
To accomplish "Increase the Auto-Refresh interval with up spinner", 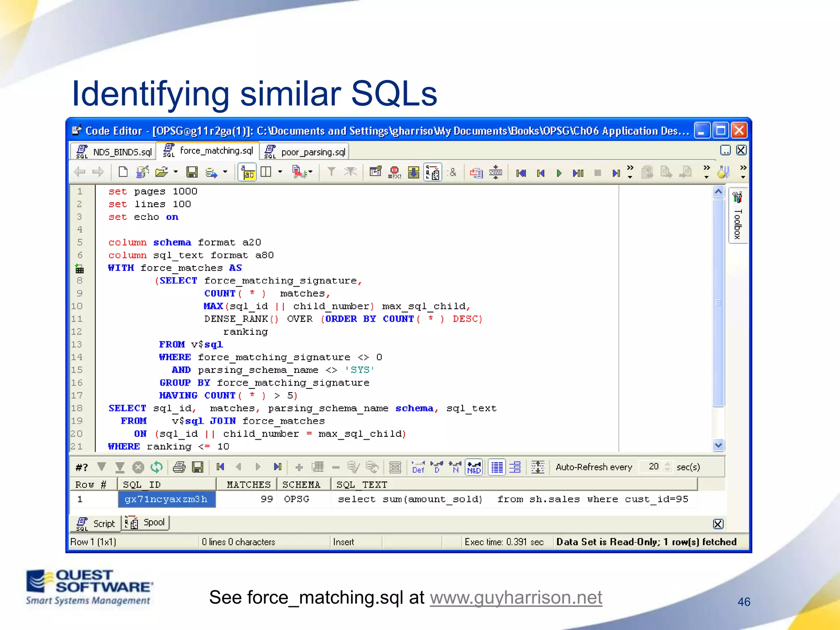I will 668,464.
